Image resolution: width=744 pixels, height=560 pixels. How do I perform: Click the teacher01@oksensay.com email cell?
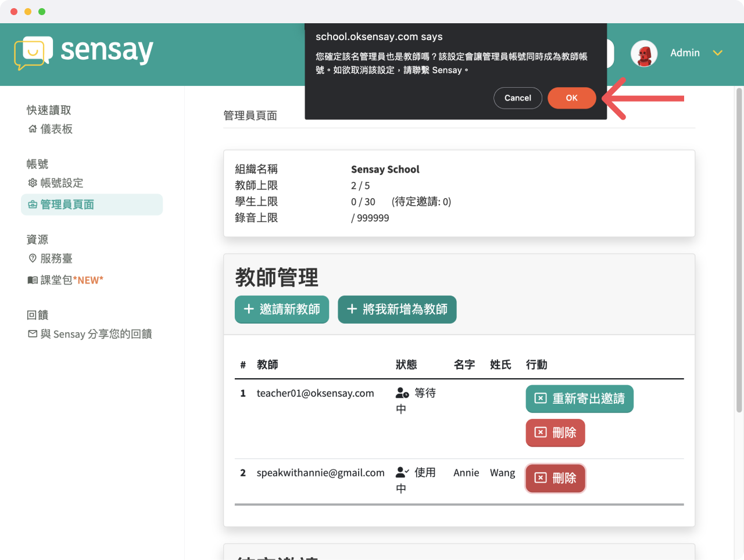(316, 393)
